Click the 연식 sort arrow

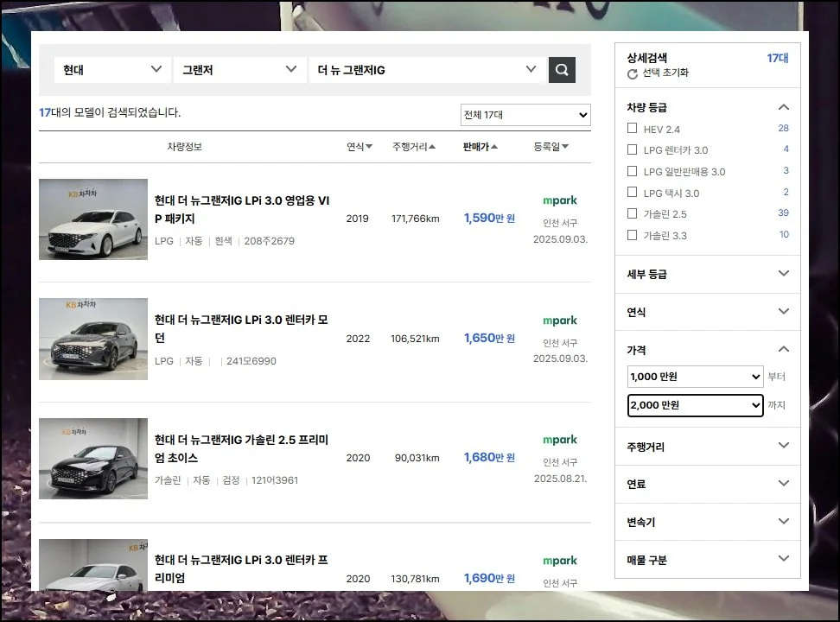[370, 147]
